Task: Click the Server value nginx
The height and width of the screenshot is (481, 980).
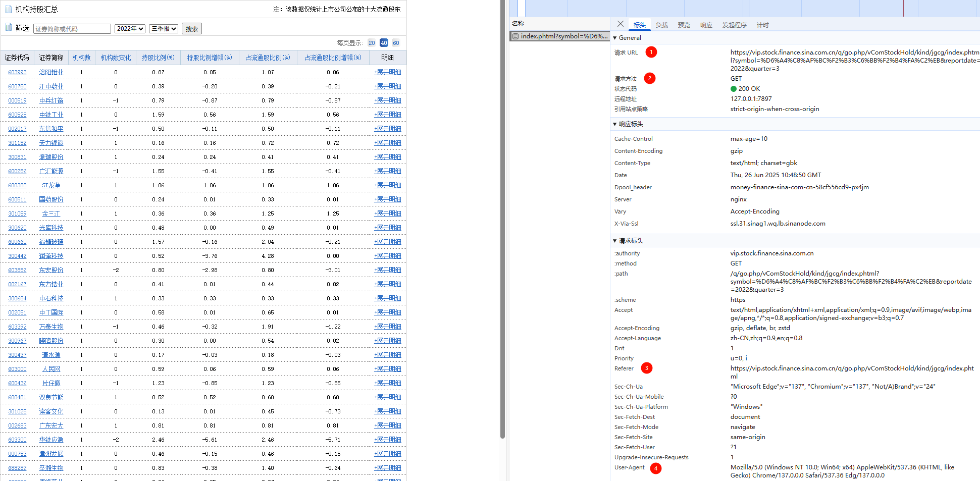Action: 738,199
